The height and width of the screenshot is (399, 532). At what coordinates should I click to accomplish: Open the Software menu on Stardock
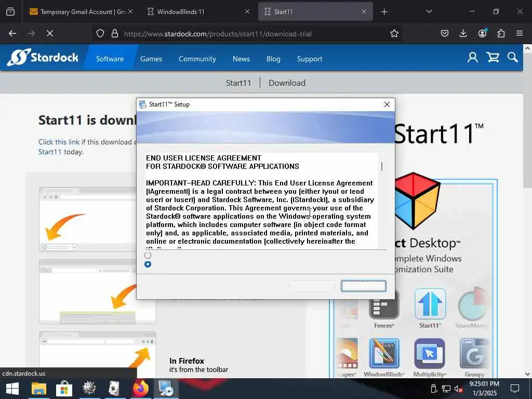[x=110, y=59]
